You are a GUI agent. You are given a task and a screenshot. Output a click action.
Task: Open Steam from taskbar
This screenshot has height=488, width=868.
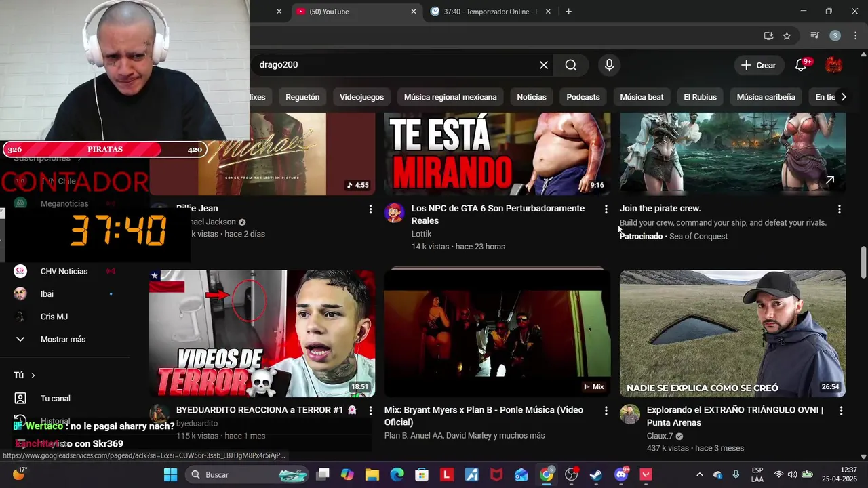(x=596, y=474)
